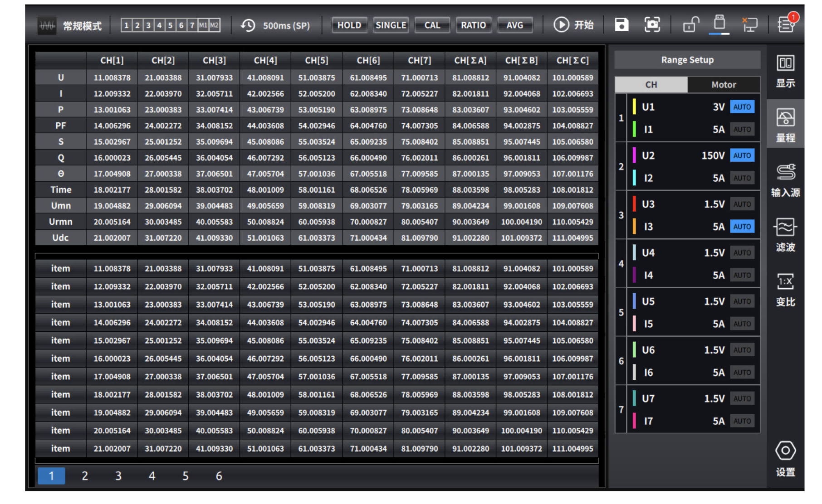The height and width of the screenshot is (504, 822).
Task: Toggle the AVG averaging button
Action: 514,25
